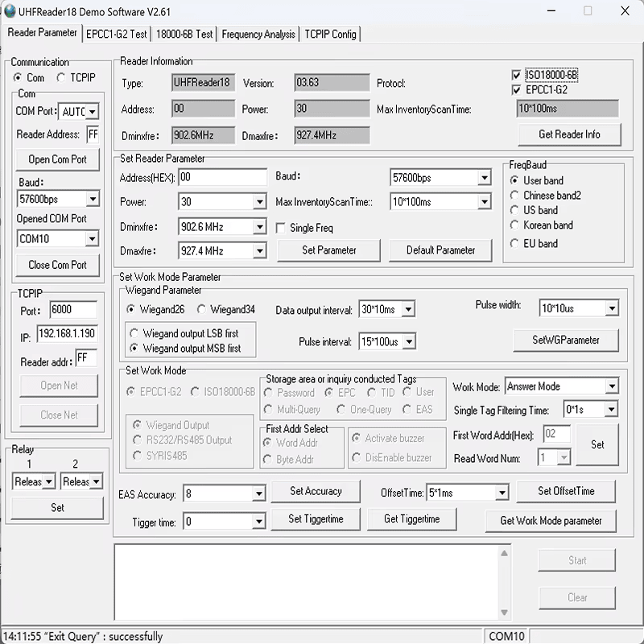Screen dimensions: 644x644
Task: Click the Address(HEX) input field
Action: 223,177
